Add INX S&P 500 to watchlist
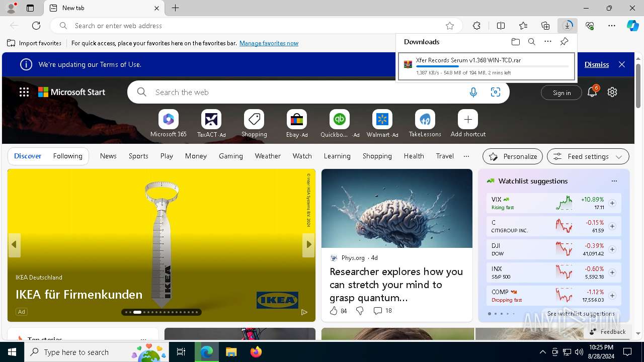This screenshot has width=644, height=362. point(612,273)
